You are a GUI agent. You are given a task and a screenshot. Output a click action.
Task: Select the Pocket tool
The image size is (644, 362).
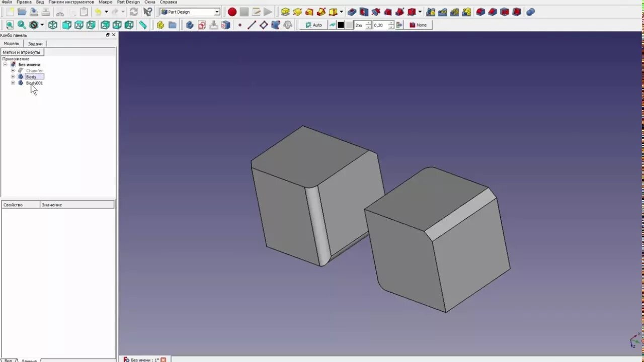[x=352, y=12]
